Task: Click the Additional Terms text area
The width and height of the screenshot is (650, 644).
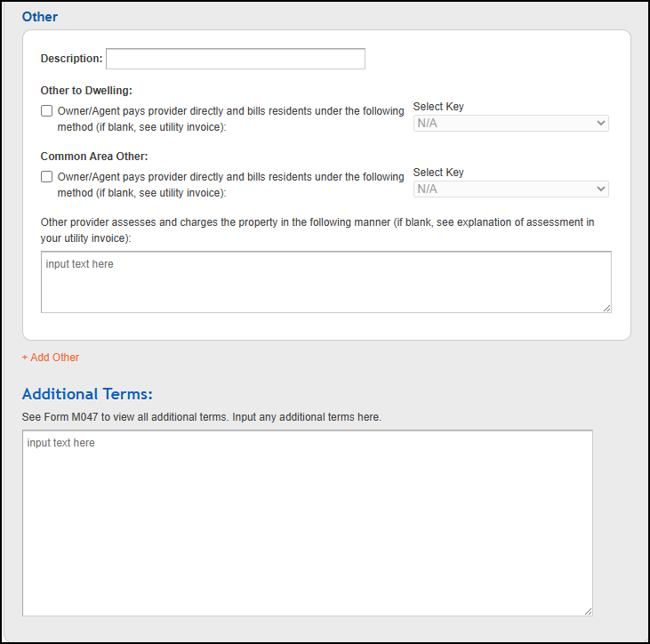Action: [x=307, y=523]
